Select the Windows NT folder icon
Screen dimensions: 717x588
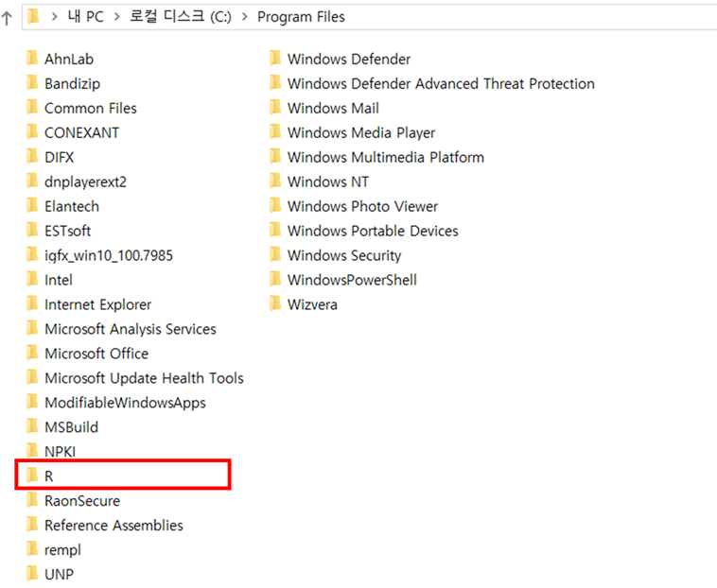tap(275, 182)
